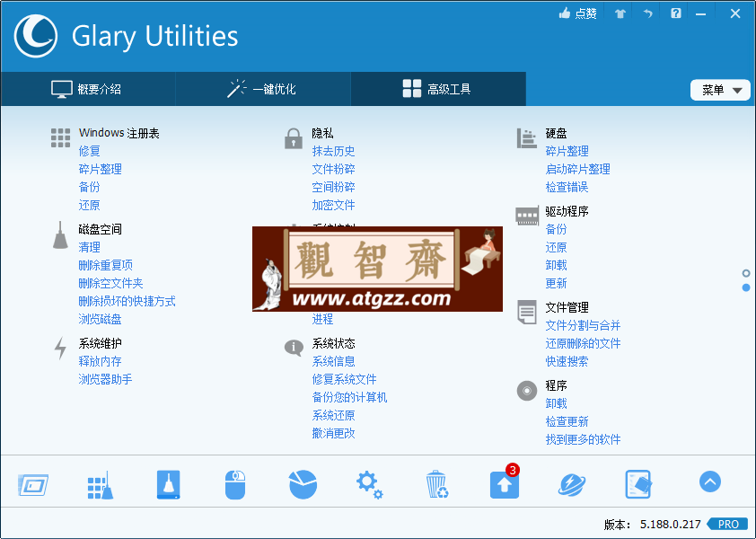756x539 pixels.
Task: Open 文件粉碎 link
Action: pyautogui.click(x=333, y=169)
